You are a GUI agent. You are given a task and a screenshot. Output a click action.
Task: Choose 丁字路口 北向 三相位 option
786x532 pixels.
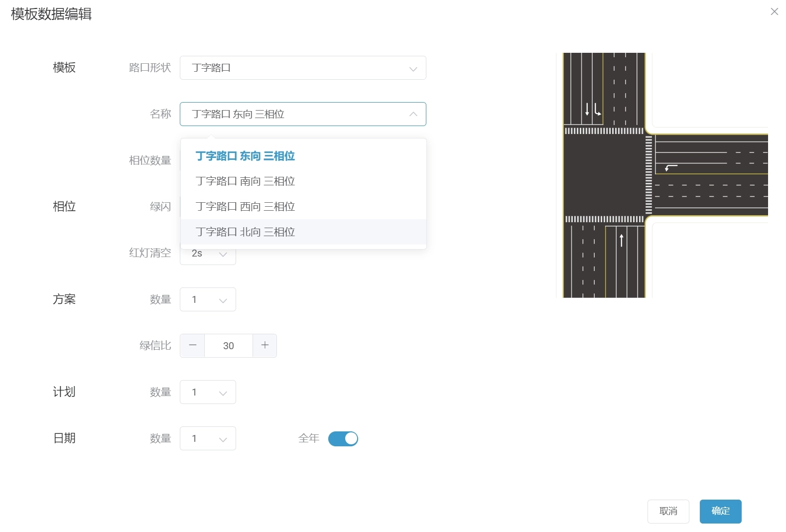point(245,232)
